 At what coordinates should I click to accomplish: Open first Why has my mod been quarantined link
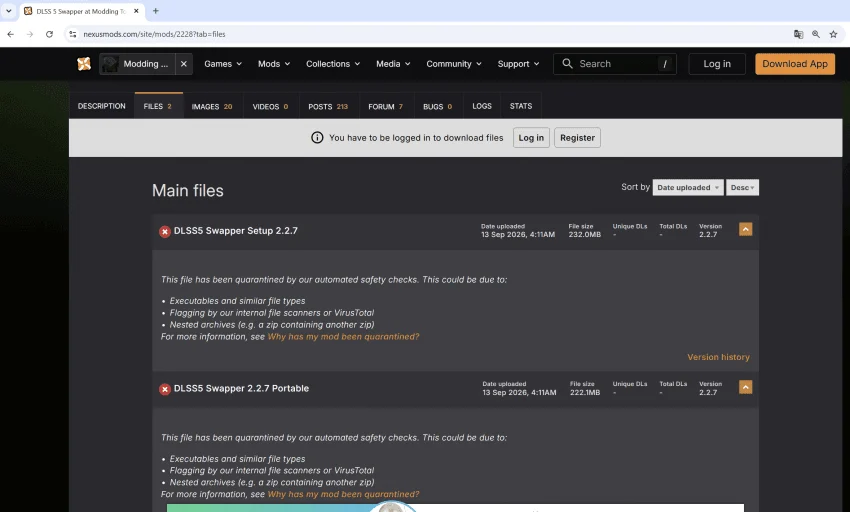(344, 337)
